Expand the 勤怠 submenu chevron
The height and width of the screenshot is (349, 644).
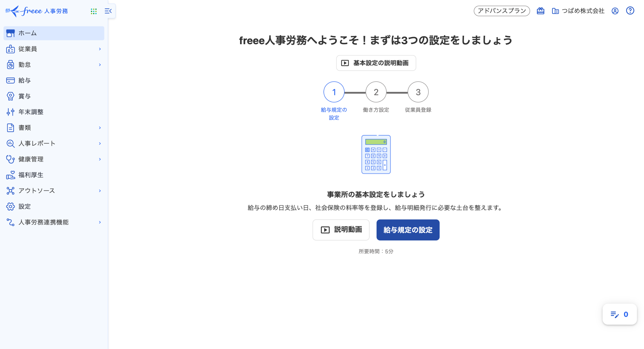100,65
